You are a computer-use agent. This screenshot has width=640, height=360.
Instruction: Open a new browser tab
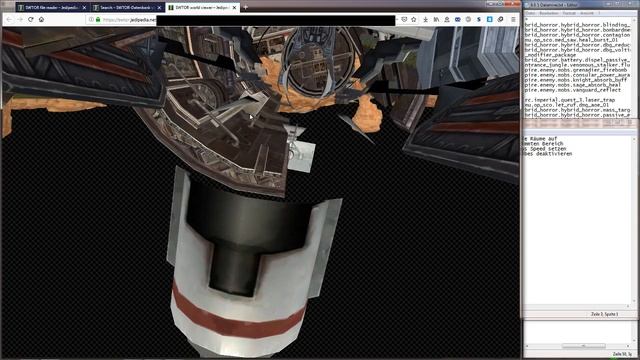click(245, 7)
